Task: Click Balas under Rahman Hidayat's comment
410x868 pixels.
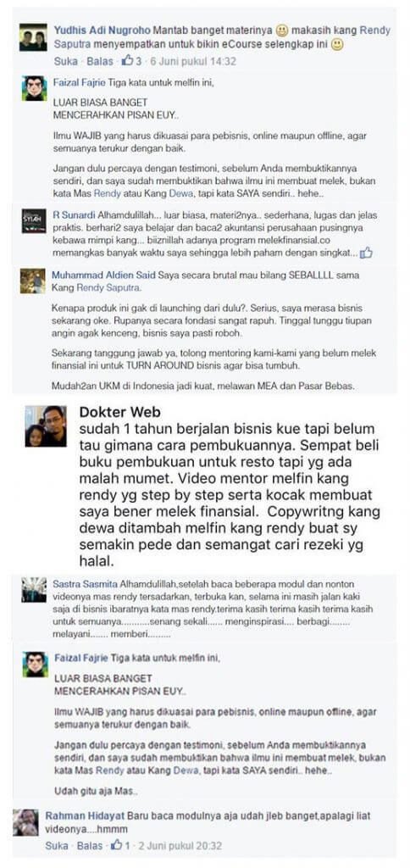Action: click(x=90, y=845)
